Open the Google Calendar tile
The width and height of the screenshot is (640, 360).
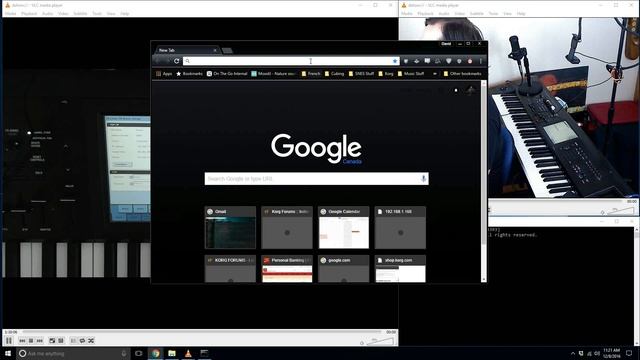[344, 227]
